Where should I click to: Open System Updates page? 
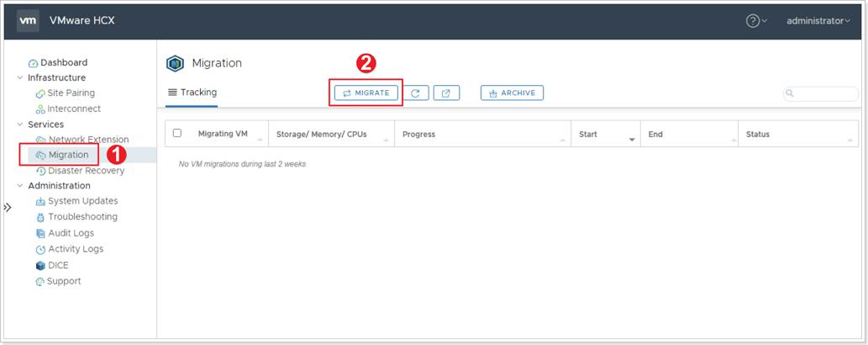(x=83, y=201)
